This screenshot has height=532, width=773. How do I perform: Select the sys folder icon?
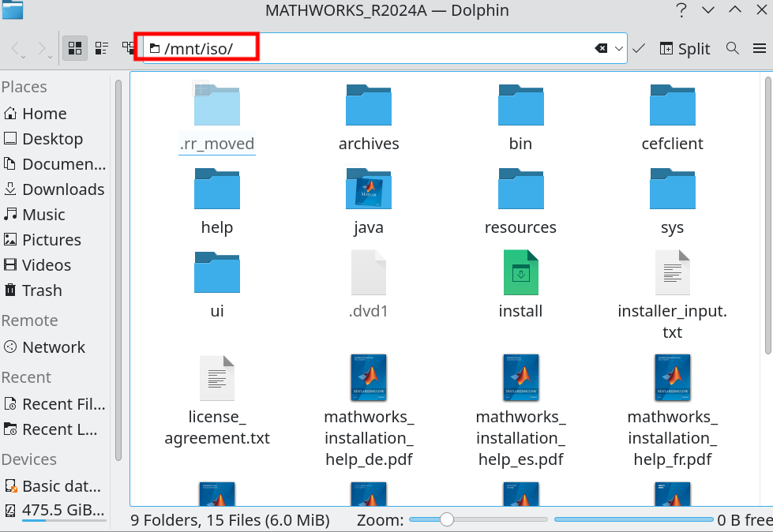(x=673, y=189)
